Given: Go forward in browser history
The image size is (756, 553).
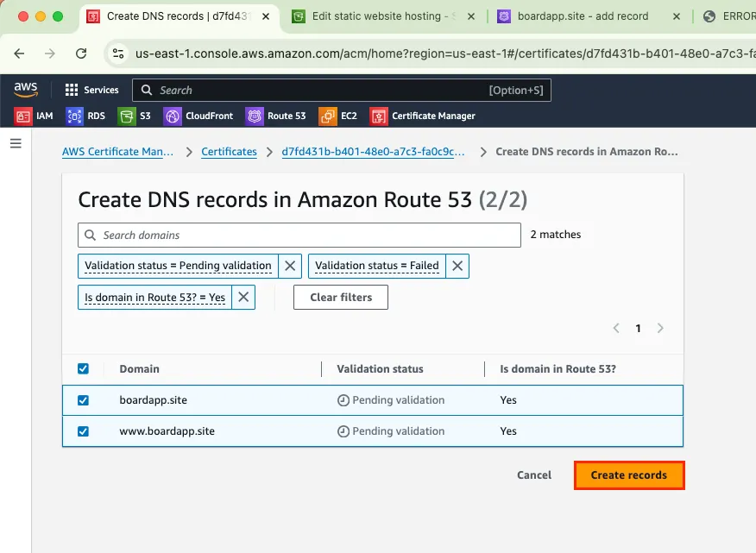Looking at the screenshot, I should (50, 53).
